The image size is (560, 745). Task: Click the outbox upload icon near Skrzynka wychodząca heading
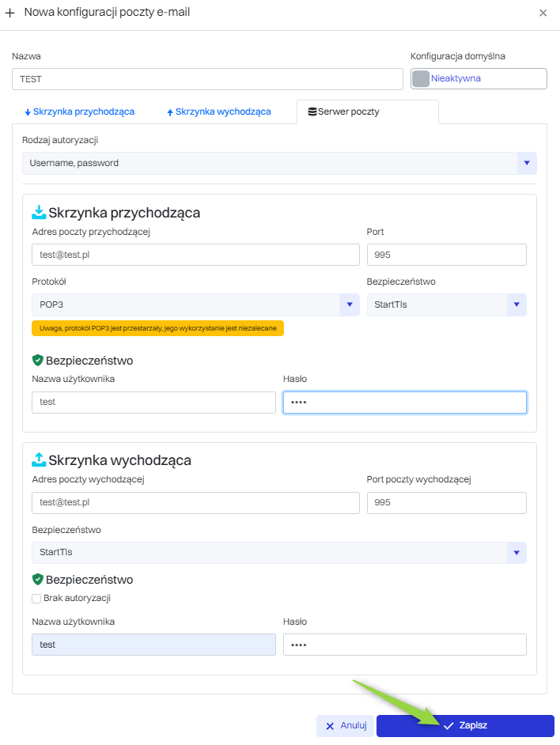click(39, 459)
